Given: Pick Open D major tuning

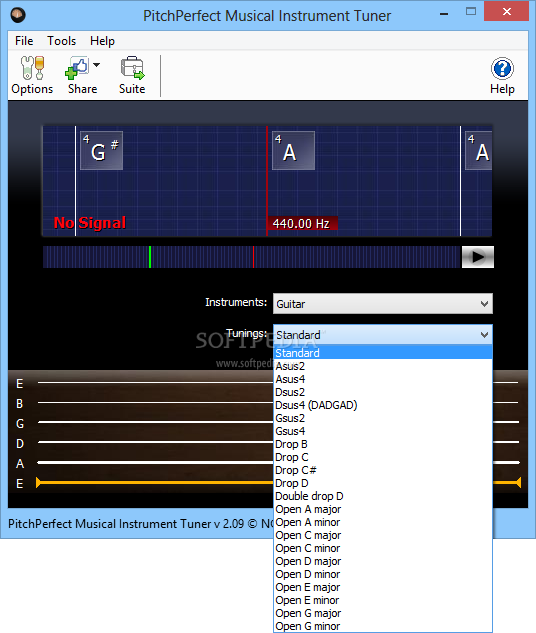Looking at the screenshot, I should (x=383, y=561).
